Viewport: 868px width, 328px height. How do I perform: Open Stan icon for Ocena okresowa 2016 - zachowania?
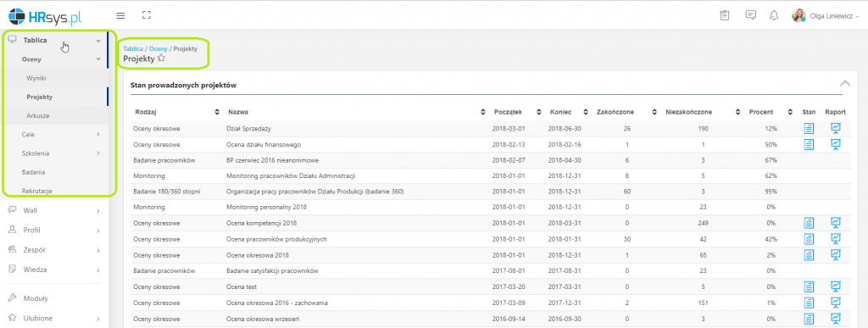click(x=809, y=303)
